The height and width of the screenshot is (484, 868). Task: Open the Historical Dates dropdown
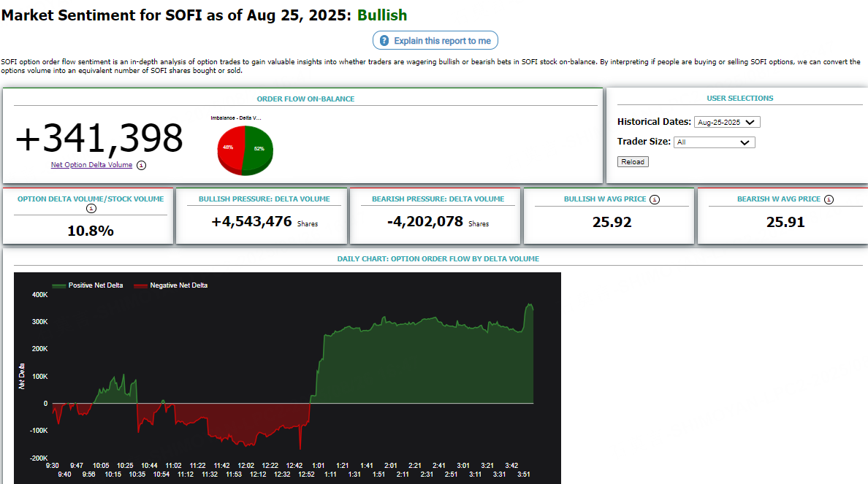click(x=727, y=122)
